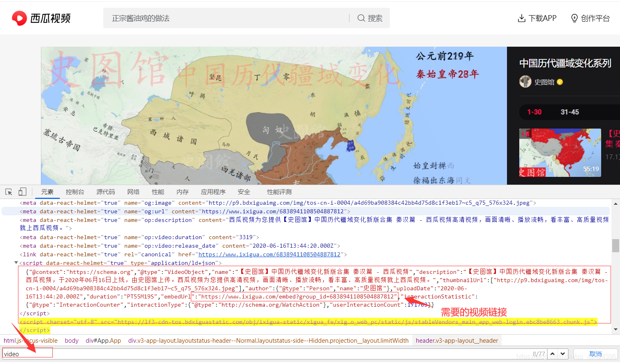
Task: Collapse the script data-react-helmet node
Action: pos(16,263)
